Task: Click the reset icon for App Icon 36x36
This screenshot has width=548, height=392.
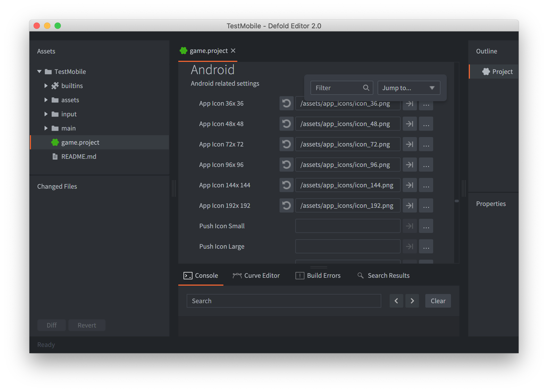Action: coord(287,103)
